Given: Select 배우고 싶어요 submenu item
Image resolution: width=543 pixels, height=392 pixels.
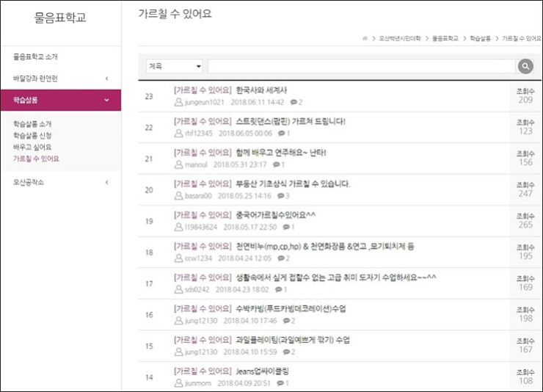Looking at the screenshot, I should 32,147.
